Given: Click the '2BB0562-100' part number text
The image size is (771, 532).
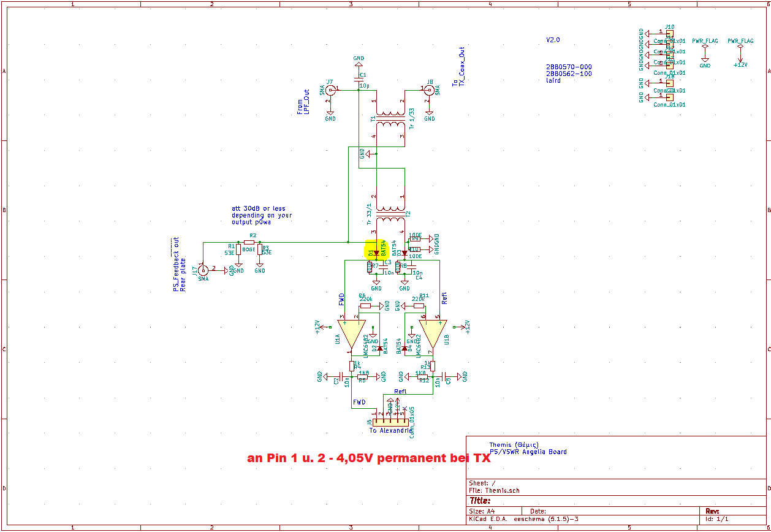Looking at the screenshot, I should pos(569,74).
